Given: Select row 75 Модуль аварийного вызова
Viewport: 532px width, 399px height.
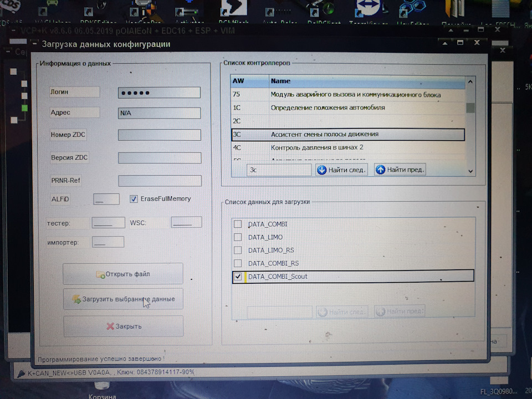Looking at the screenshot, I should [x=348, y=95].
